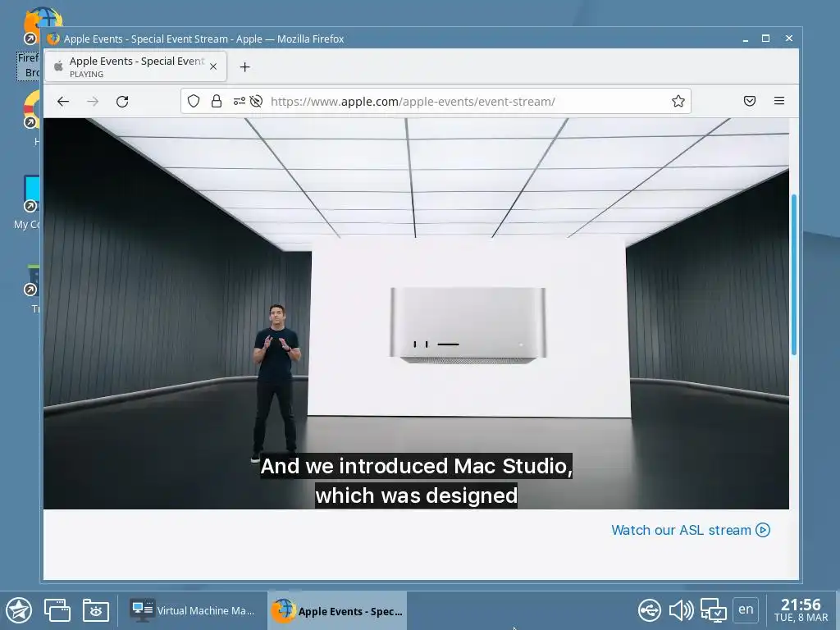Minimize the Firefox window
This screenshot has width=840, height=630.
coord(745,39)
